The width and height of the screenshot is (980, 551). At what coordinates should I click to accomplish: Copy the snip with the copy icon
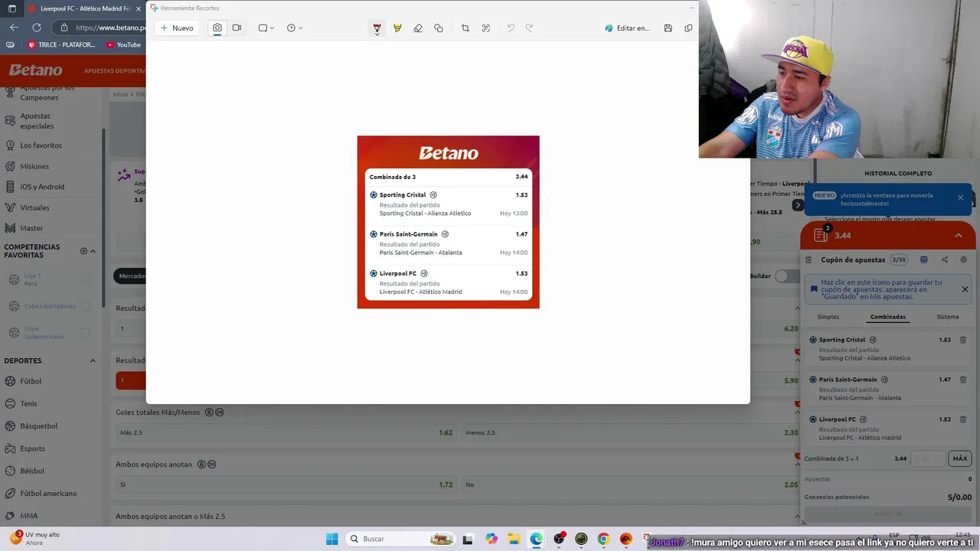pyautogui.click(x=688, y=28)
